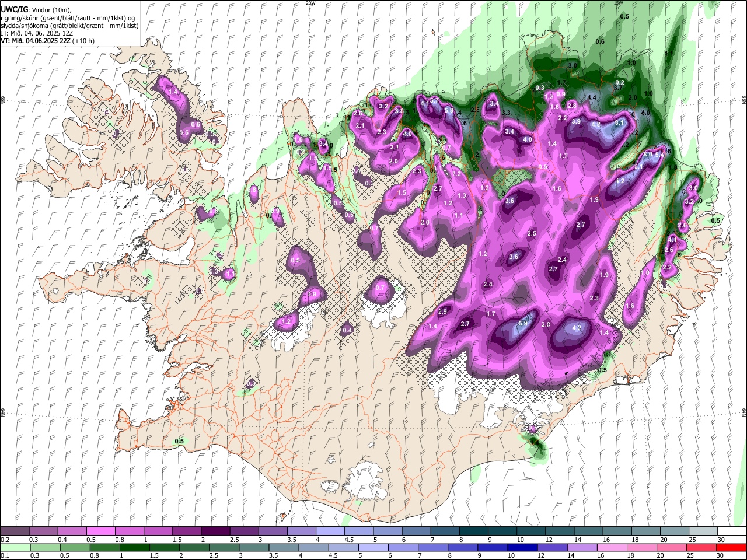Screen dimensions: 747x560
Task: Click the '(+10 h)' forecast offset text
Action: click(83, 41)
